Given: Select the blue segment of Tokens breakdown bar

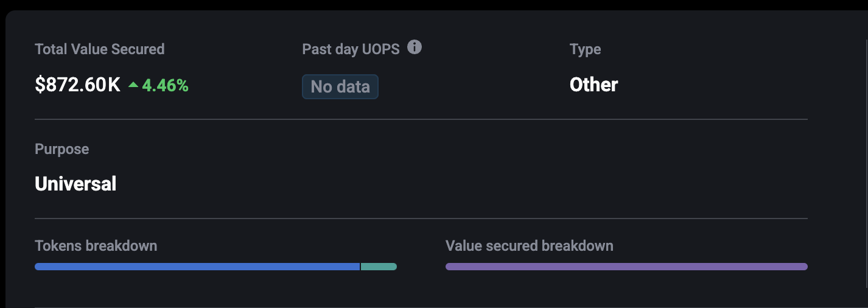Looking at the screenshot, I should coord(197,267).
